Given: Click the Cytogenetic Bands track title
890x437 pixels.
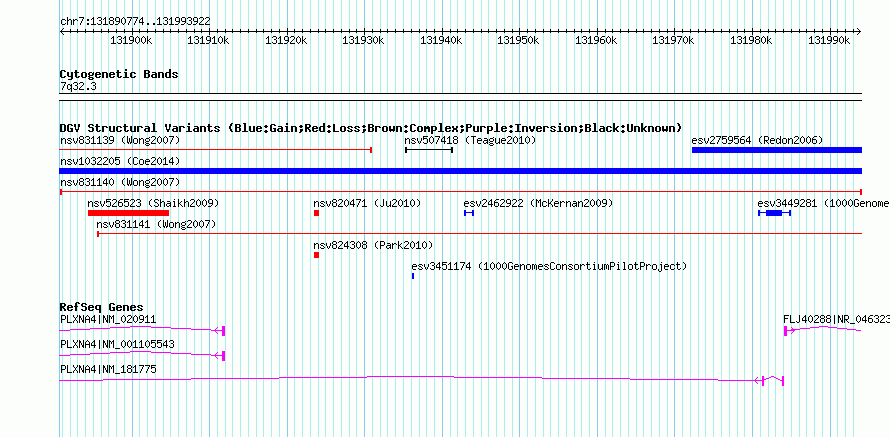Looking at the screenshot, I should point(119,74).
